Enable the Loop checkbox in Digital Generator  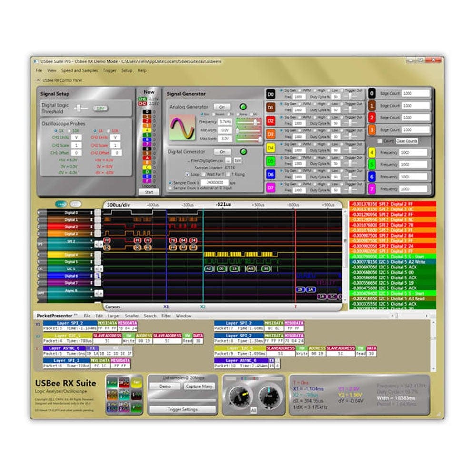click(187, 174)
